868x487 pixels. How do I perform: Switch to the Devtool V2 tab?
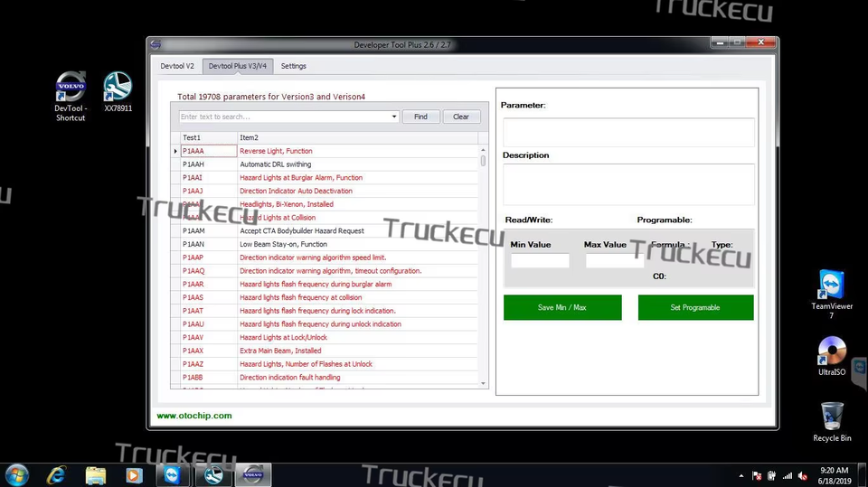point(177,66)
